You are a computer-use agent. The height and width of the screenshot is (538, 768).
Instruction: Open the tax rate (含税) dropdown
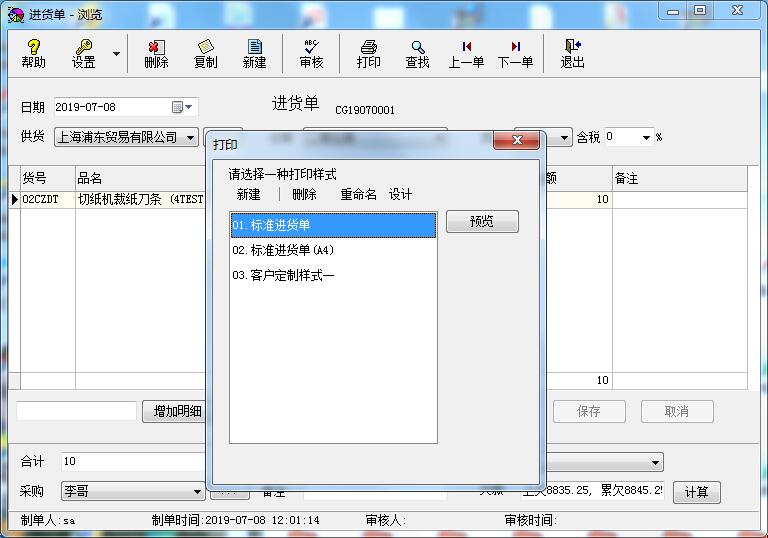(646, 137)
